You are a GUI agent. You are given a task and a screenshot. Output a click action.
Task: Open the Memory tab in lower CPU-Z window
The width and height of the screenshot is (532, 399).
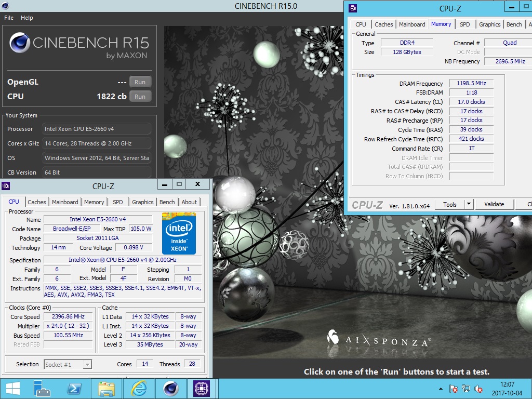point(94,202)
